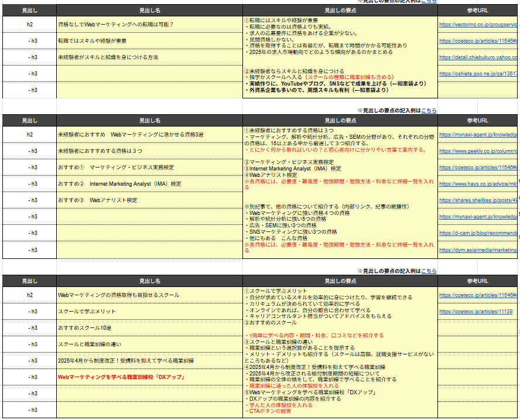
Task: Open the dym.asia media marketing link
Action: click(x=478, y=250)
